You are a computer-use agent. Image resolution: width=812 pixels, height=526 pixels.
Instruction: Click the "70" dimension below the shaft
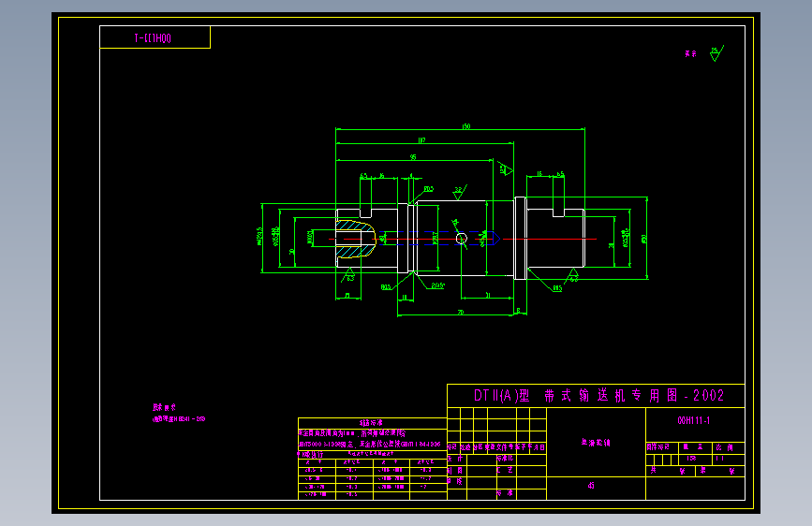click(461, 313)
